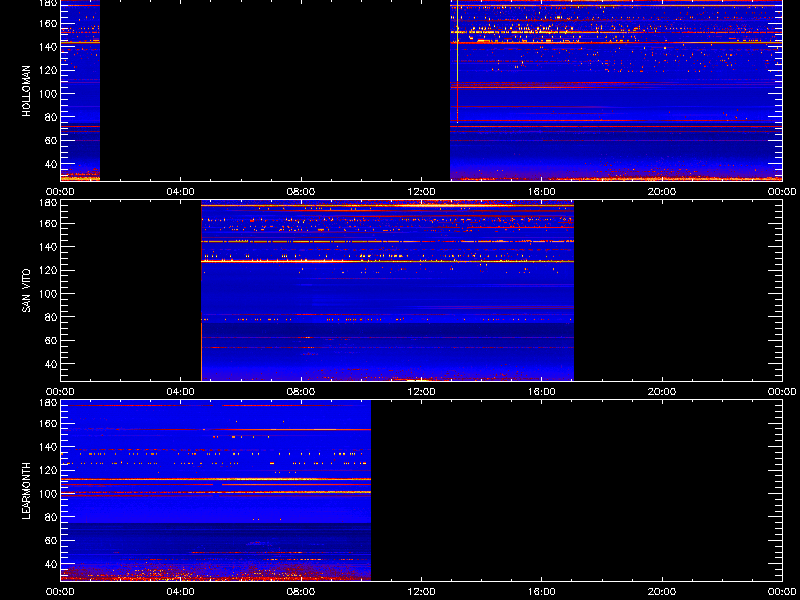
Task: Click the 08:00 time label under San Vito plot
Action: [301, 392]
